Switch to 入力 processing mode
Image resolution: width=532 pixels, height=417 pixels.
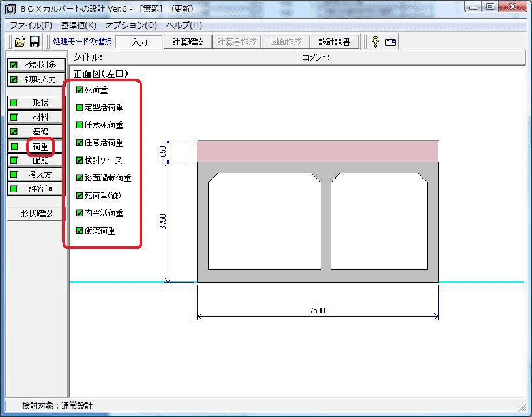point(139,42)
